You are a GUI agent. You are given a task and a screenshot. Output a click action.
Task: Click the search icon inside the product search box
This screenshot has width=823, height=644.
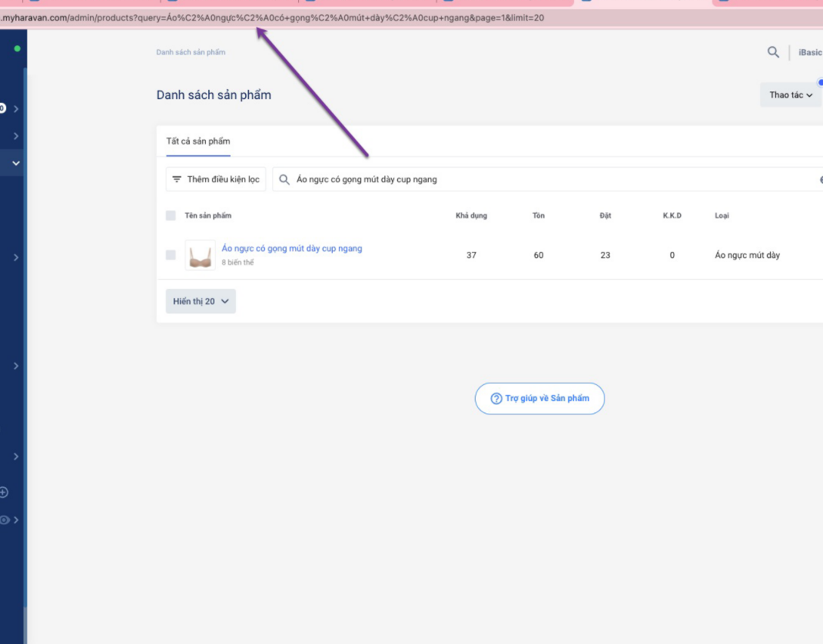[284, 179]
